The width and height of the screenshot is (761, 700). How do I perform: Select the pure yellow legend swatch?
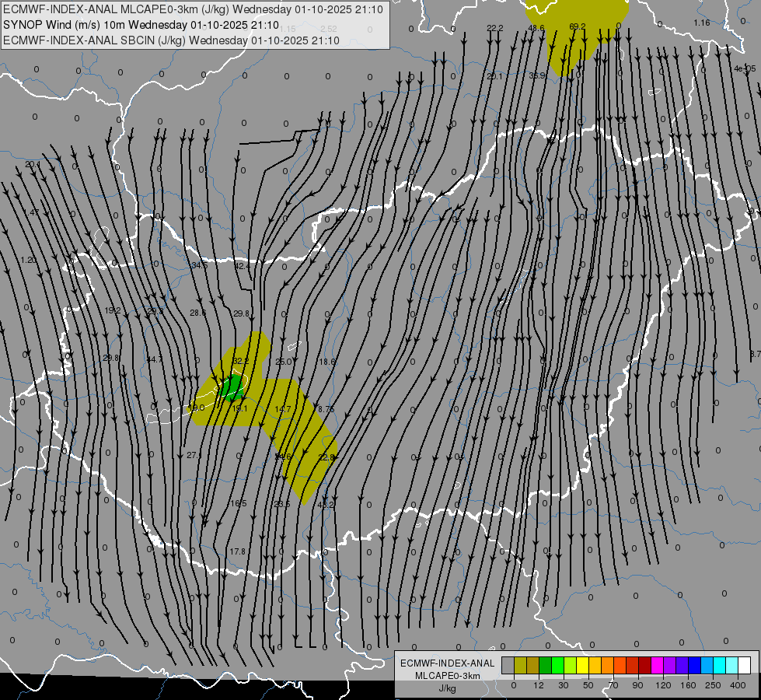tap(582, 666)
